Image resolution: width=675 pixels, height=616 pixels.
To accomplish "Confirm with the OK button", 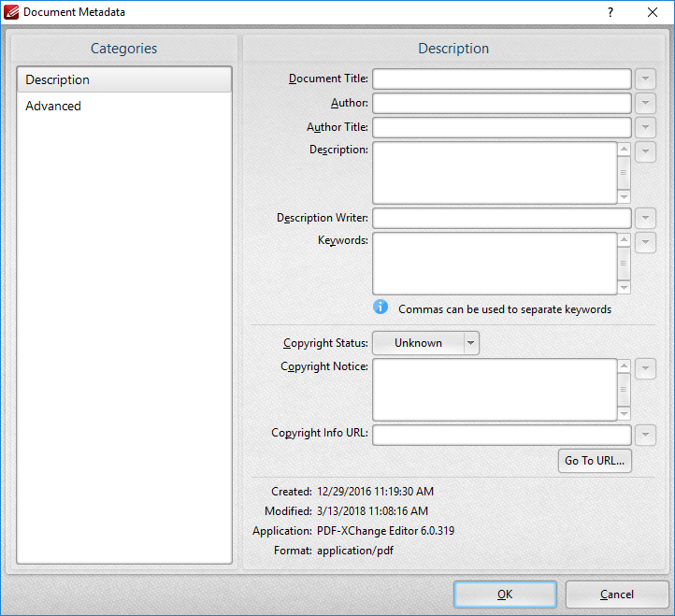I will [505, 595].
